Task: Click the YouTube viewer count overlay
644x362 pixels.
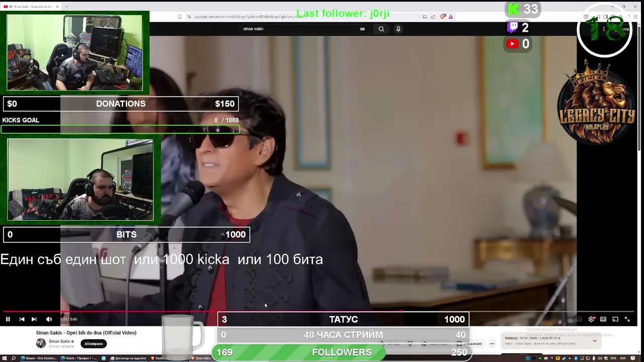Action: click(518, 44)
